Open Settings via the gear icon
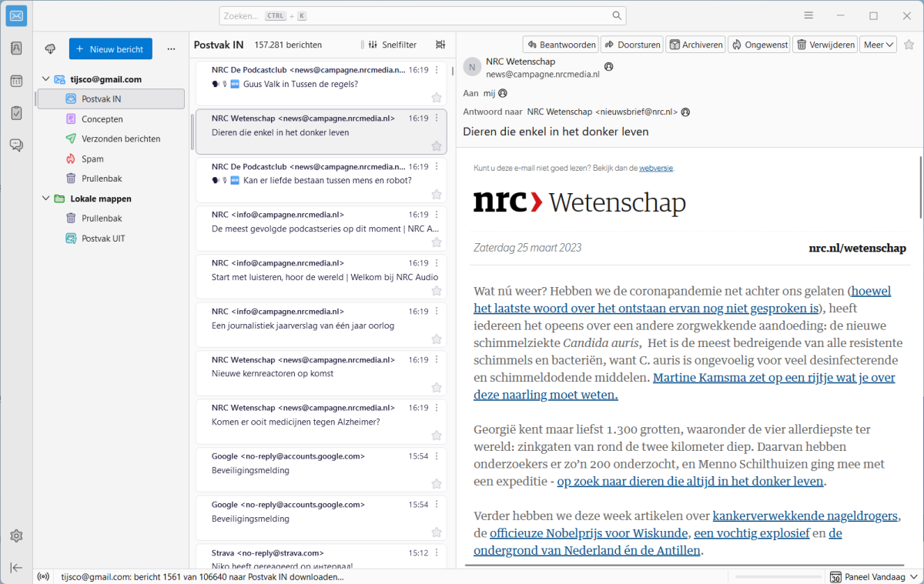Screen dimensions: 924x584 16,536
